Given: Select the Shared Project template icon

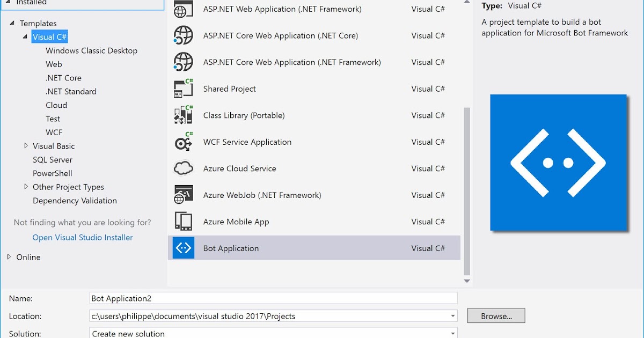Looking at the screenshot, I should [x=183, y=89].
